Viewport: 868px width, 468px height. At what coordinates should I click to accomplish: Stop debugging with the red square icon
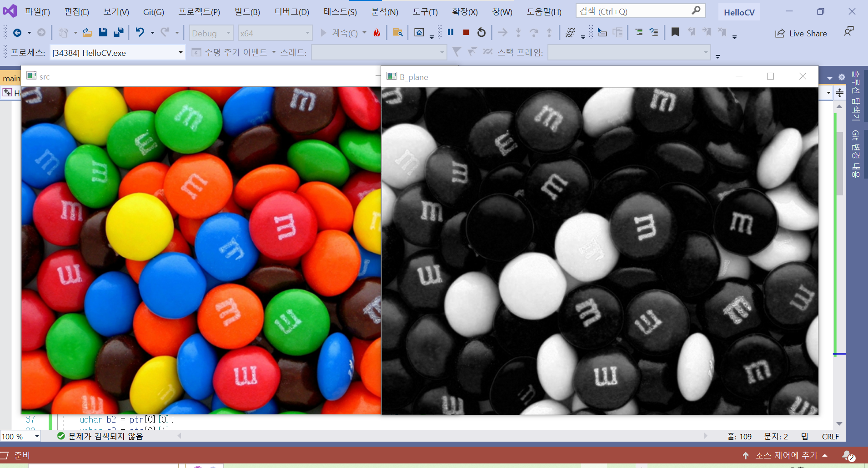[466, 32]
